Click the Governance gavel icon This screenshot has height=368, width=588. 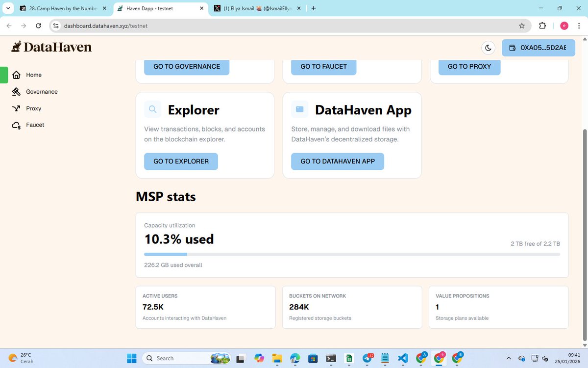[x=16, y=92]
